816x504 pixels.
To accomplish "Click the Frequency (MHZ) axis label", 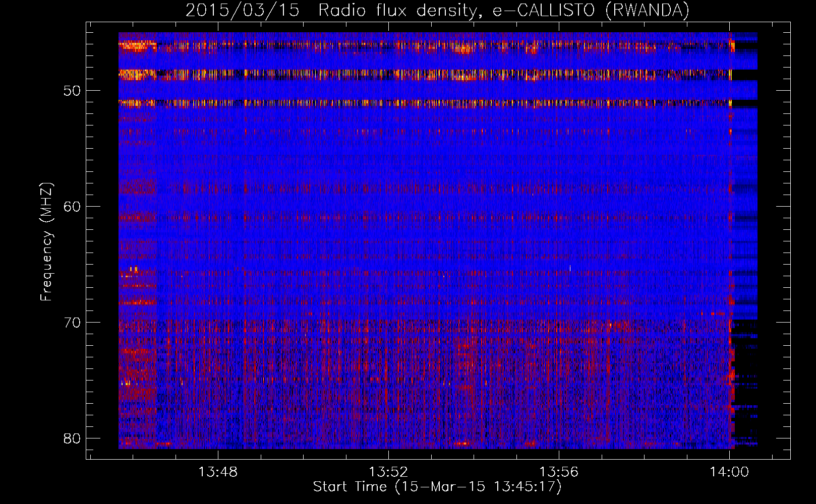I will 46,241.
